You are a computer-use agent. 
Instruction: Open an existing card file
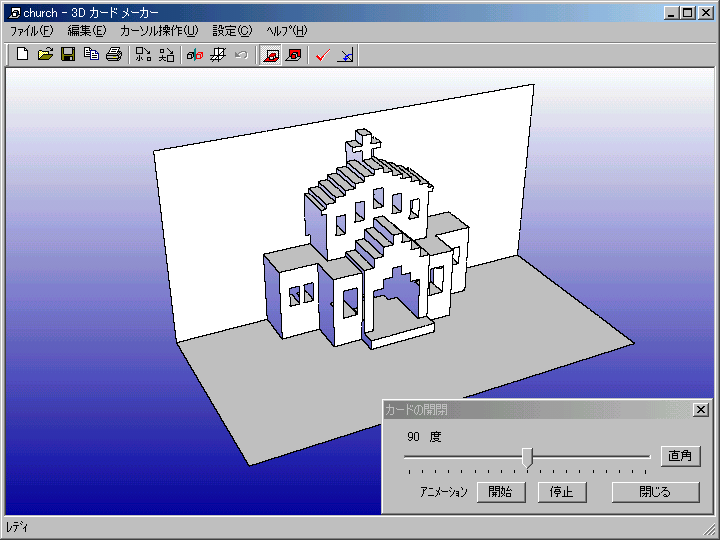(x=45, y=55)
